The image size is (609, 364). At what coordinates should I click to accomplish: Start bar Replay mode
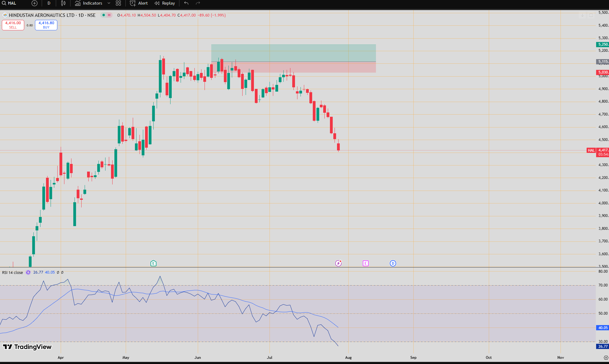165,3
